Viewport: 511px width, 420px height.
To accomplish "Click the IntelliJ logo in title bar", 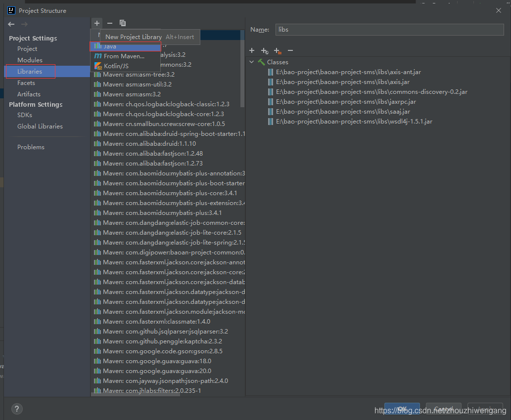I will point(11,10).
